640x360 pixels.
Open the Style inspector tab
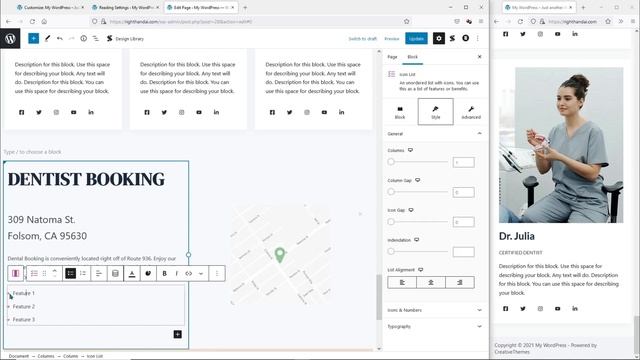(436, 112)
